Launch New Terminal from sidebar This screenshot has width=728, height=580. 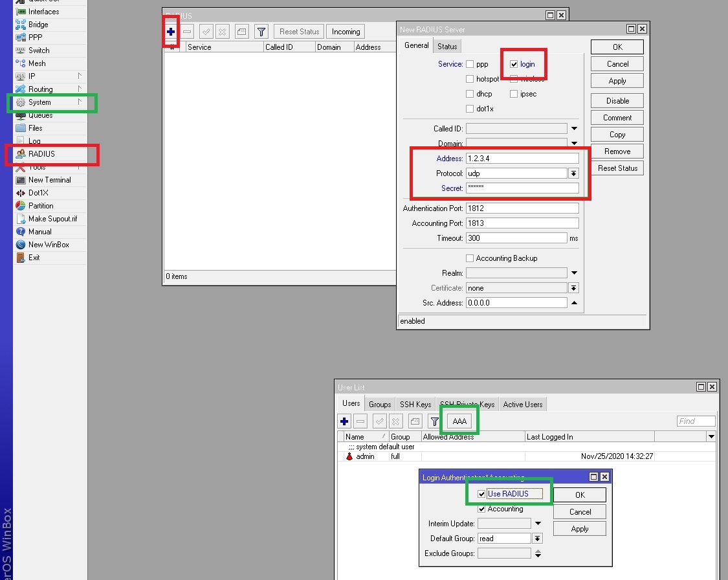tap(50, 180)
